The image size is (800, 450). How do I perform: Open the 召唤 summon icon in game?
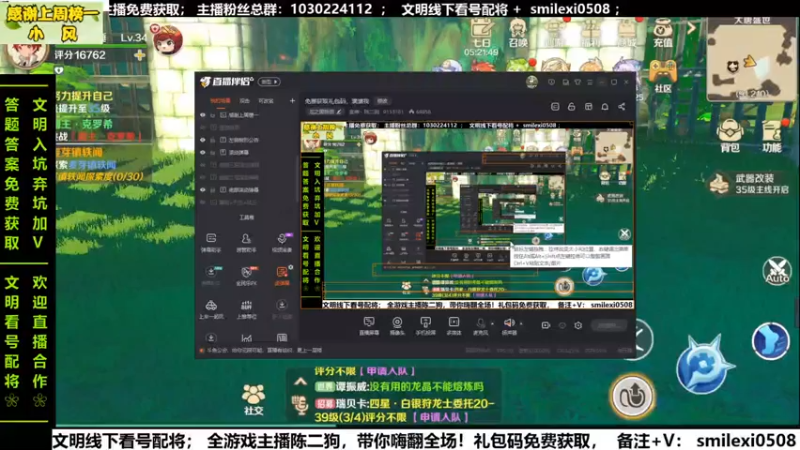[518, 33]
